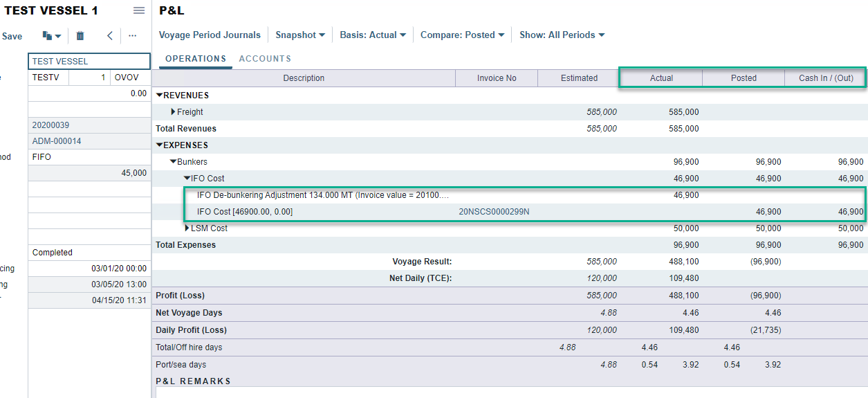Click the back chevron arrow icon
Image resolution: width=868 pixels, height=398 pixels.
(x=109, y=36)
